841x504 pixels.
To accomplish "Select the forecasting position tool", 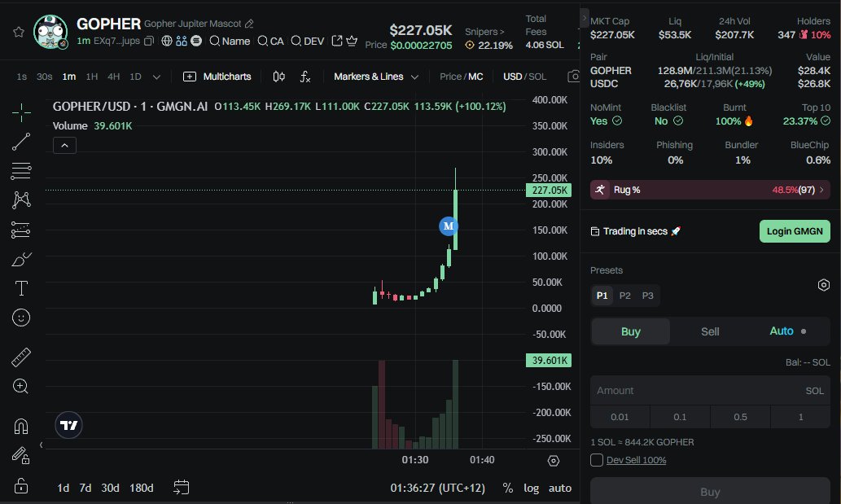I will pyautogui.click(x=21, y=230).
